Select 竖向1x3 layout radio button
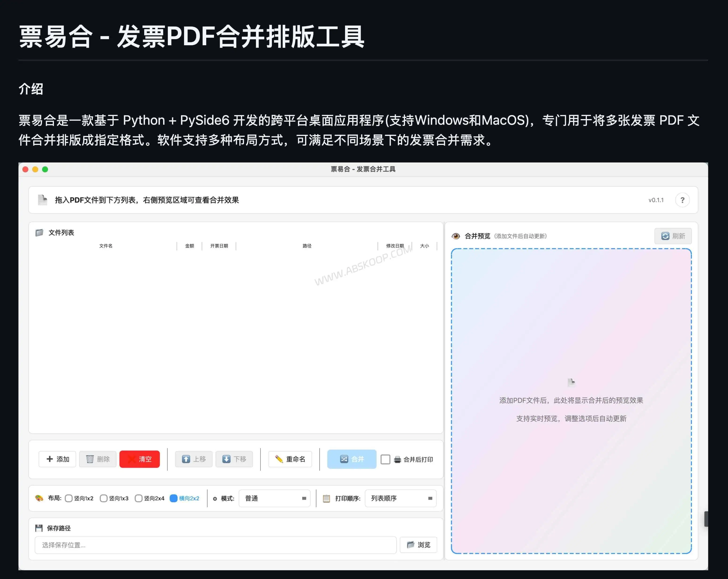The width and height of the screenshot is (728, 579). [104, 498]
